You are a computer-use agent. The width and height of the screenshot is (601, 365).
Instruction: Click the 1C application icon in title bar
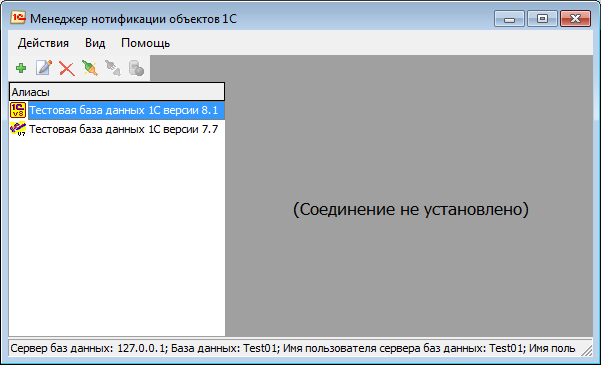[x=18, y=18]
